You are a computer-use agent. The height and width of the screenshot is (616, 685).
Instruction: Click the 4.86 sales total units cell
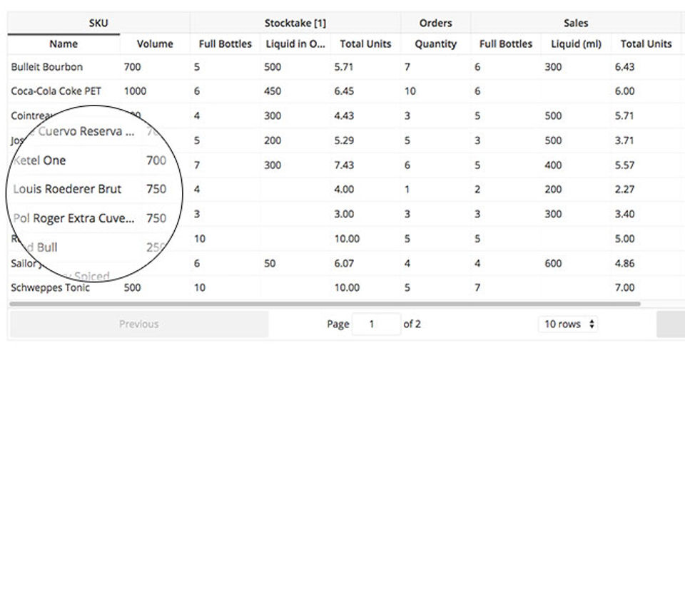coord(624,263)
